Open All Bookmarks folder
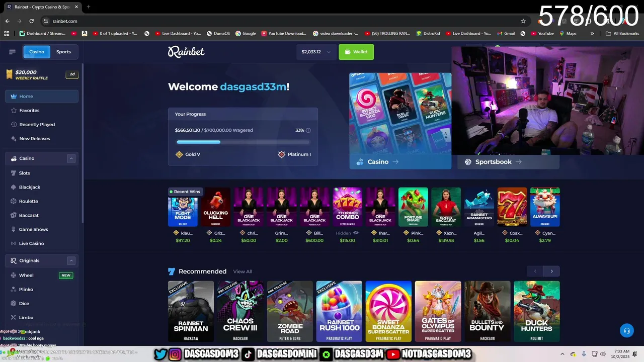 (622, 34)
